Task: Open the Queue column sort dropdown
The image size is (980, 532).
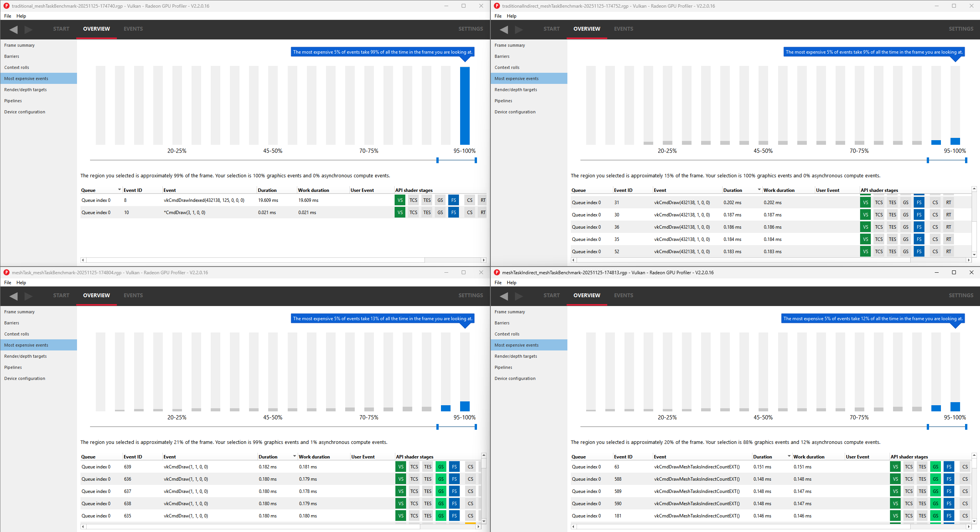Action: 119,190
